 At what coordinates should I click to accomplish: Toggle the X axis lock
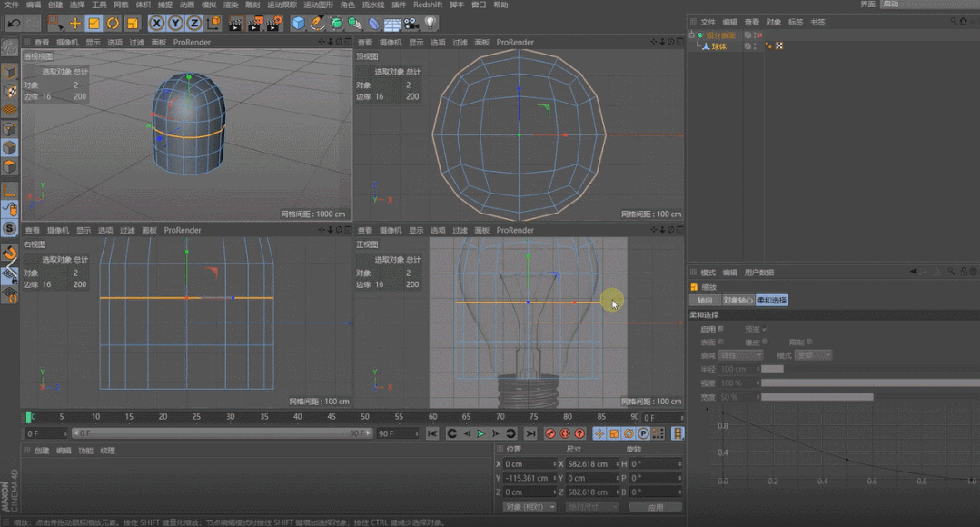(156, 23)
